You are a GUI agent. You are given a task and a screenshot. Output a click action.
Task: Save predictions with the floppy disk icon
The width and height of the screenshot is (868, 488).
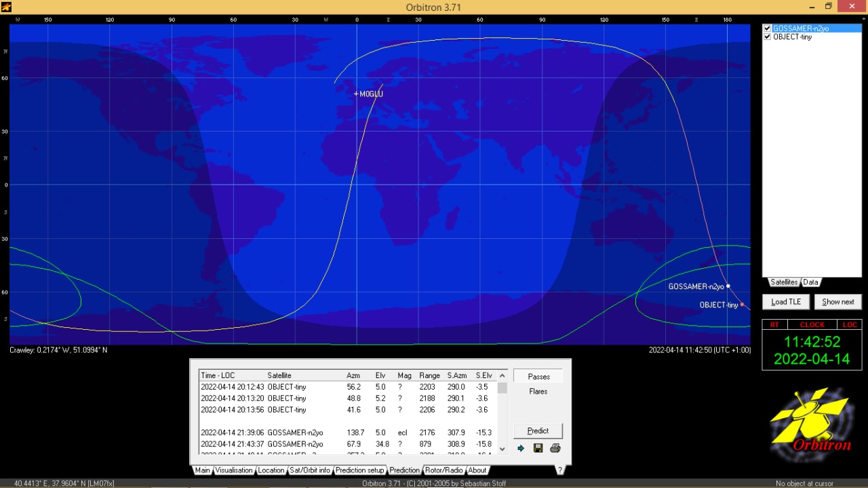(538, 448)
